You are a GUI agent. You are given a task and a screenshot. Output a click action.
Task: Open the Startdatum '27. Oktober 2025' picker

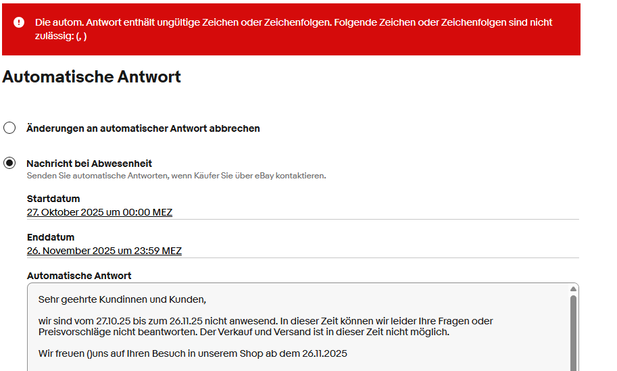click(100, 212)
